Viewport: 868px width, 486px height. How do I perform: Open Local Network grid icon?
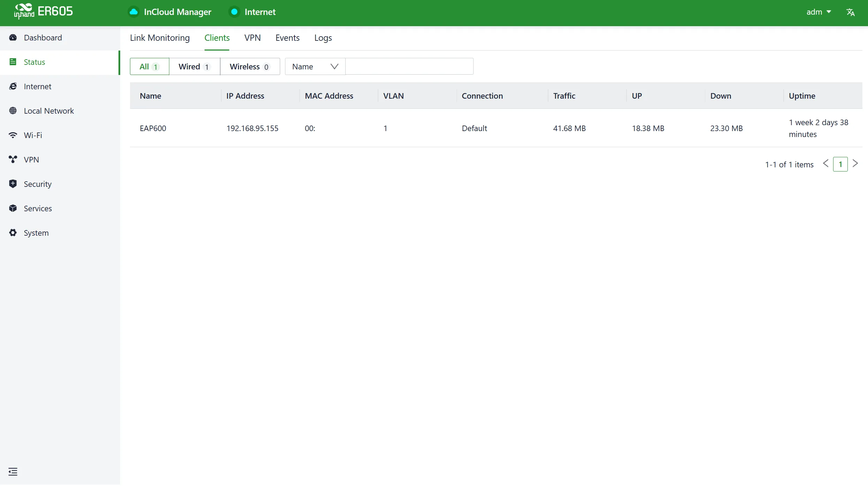pos(13,111)
